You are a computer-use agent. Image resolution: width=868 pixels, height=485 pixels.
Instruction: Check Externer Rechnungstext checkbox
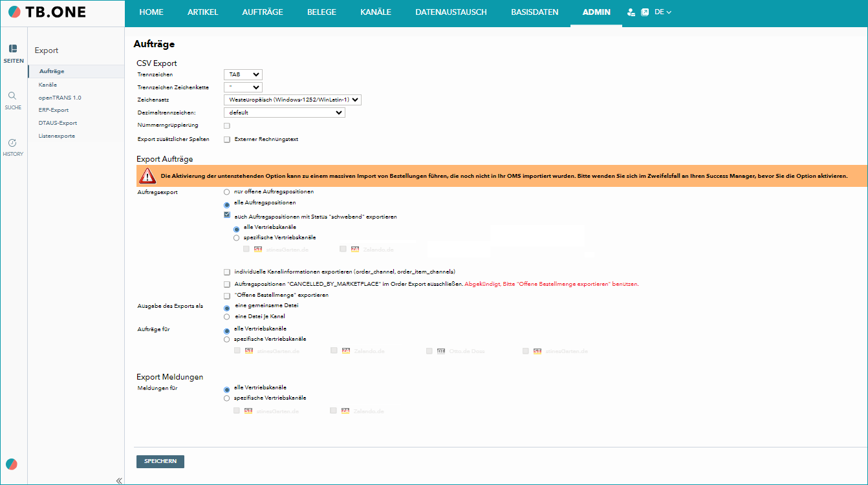pos(227,140)
